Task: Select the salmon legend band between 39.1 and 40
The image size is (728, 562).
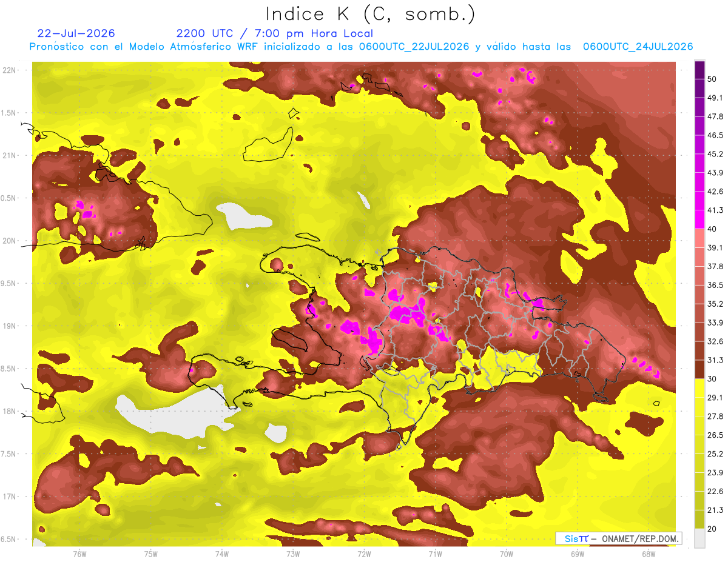Action: (x=699, y=238)
